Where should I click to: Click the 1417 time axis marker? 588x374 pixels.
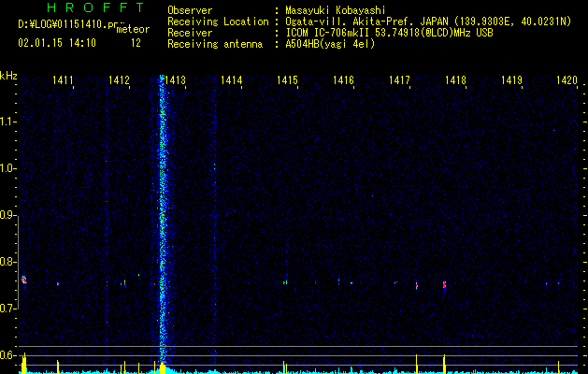click(x=399, y=79)
